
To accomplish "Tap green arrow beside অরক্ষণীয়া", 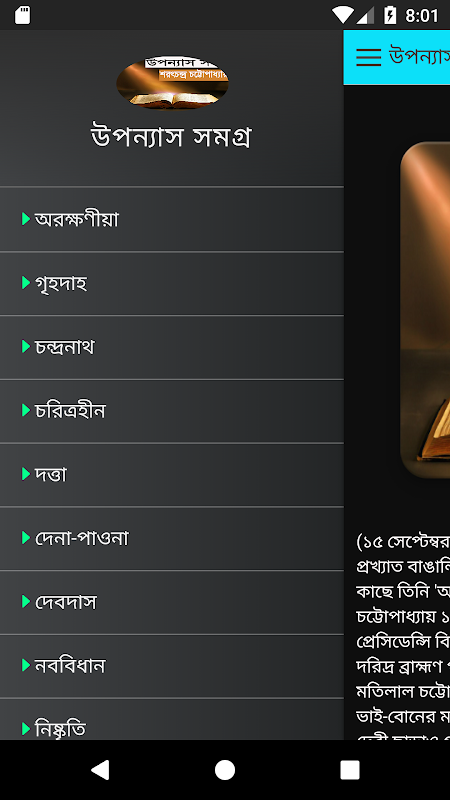I will tap(26, 219).
